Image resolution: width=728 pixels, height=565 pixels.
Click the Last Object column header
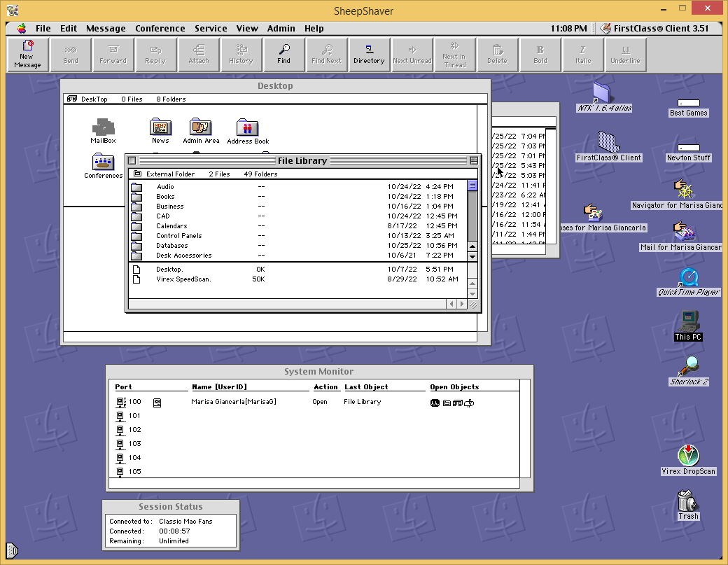click(366, 386)
